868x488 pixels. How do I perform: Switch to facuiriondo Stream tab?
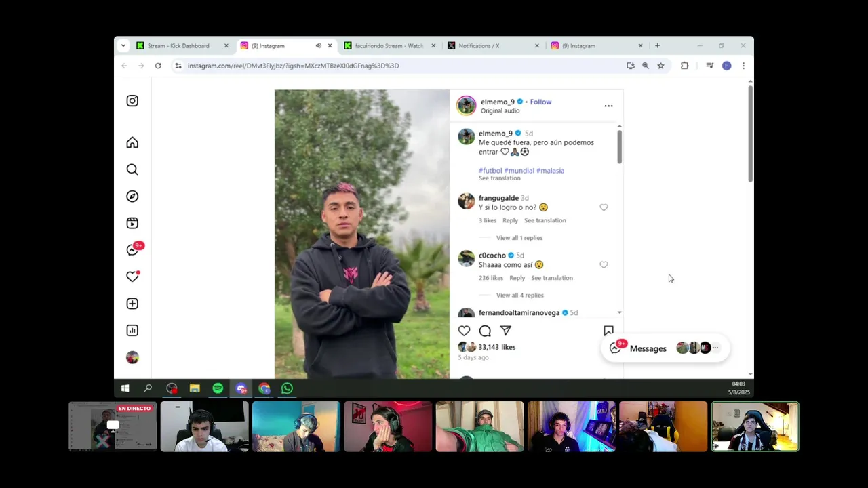pyautogui.click(x=389, y=45)
